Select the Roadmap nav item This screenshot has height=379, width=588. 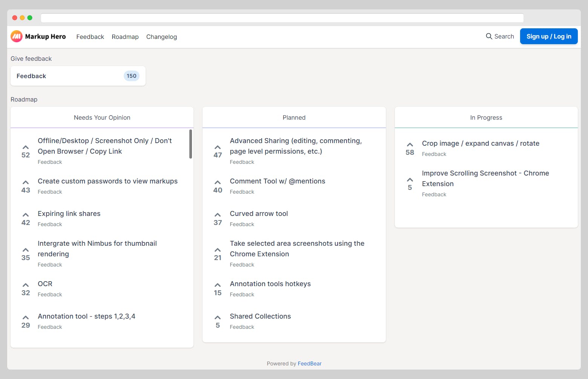125,37
